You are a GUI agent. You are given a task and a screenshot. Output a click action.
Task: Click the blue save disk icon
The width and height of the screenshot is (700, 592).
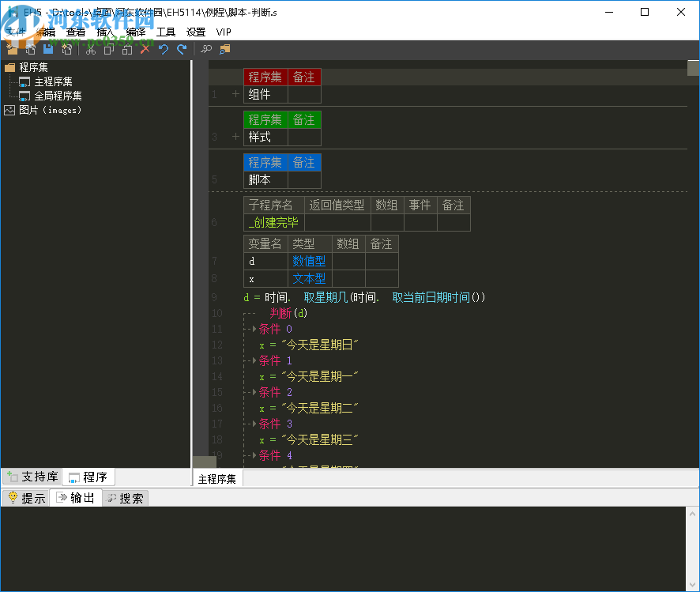[x=48, y=49]
